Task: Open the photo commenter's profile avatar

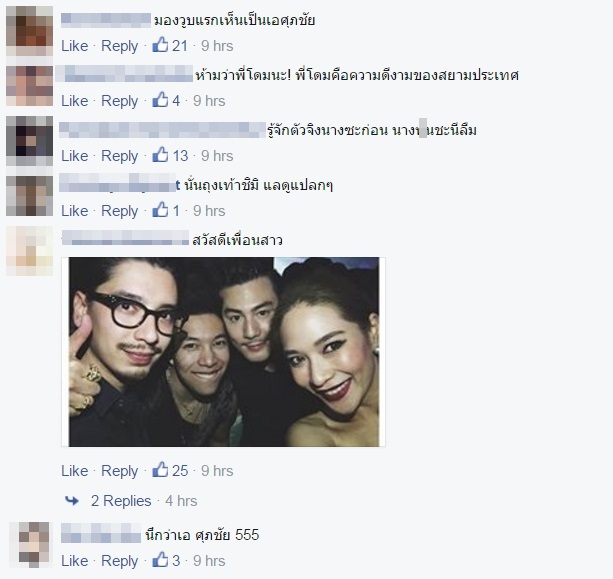Action: [x=29, y=251]
